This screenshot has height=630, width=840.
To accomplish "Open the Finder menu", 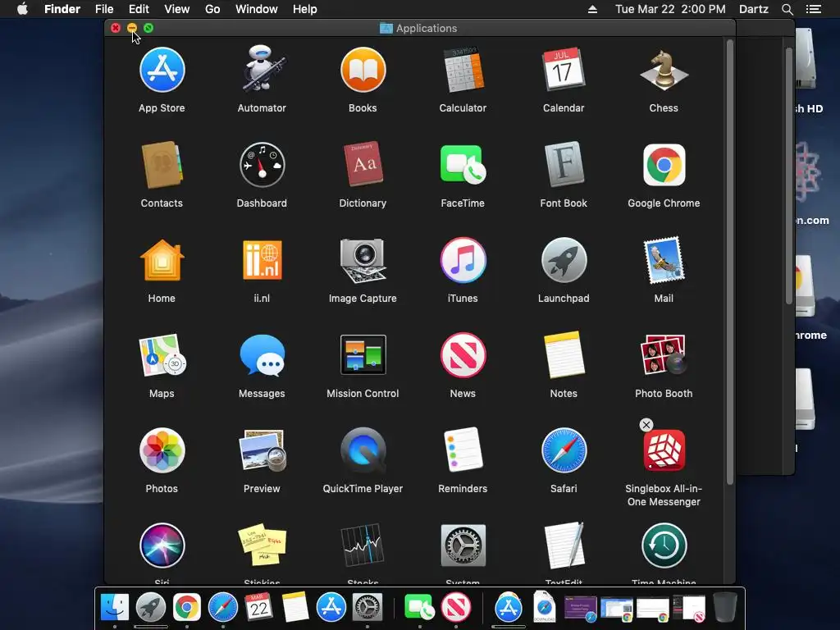I will click(x=62, y=9).
